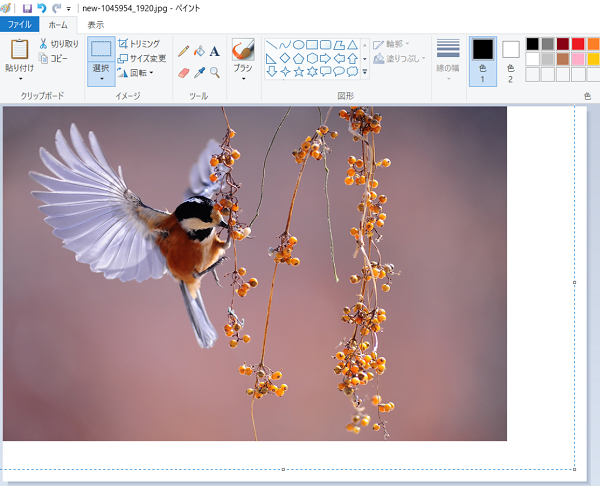Pick the light gray palette swatch

(x=548, y=59)
